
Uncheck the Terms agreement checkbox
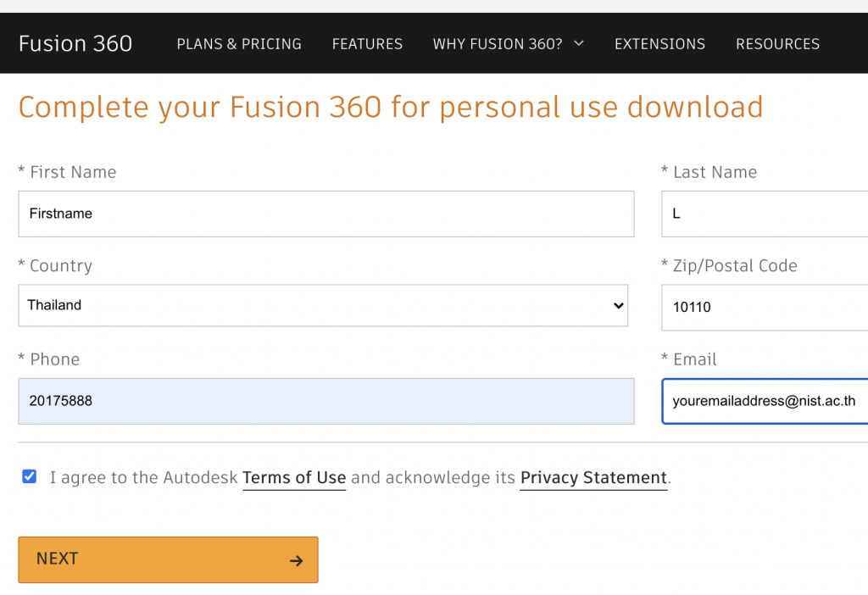click(x=30, y=476)
